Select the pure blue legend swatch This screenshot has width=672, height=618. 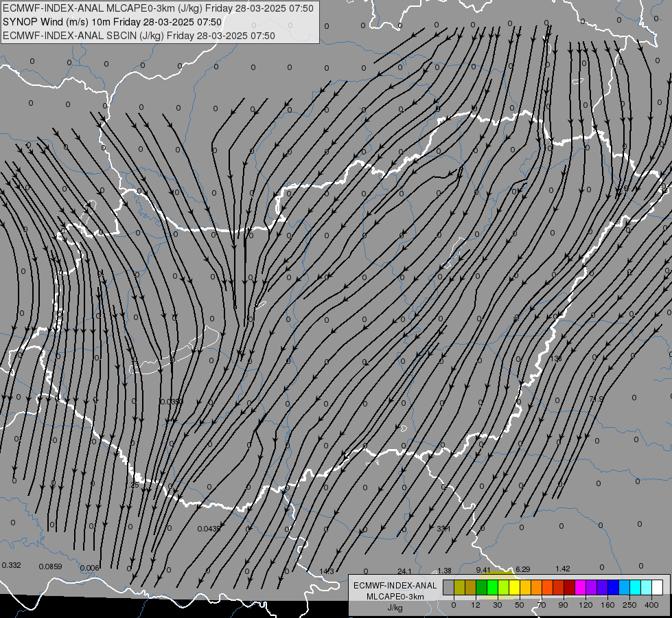pos(614,587)
